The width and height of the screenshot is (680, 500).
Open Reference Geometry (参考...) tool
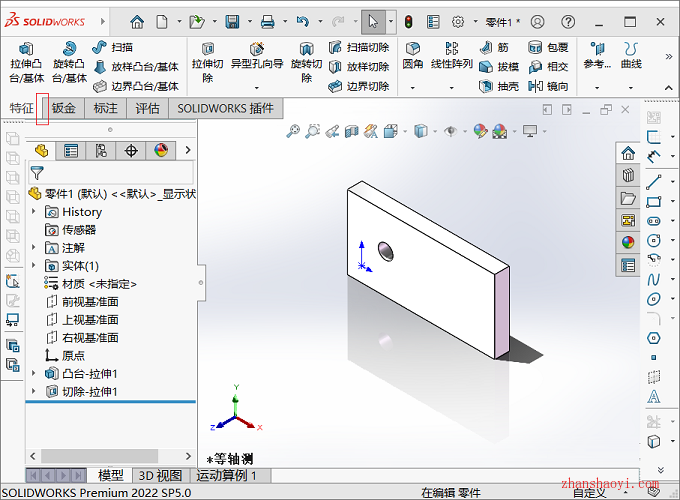597,56
